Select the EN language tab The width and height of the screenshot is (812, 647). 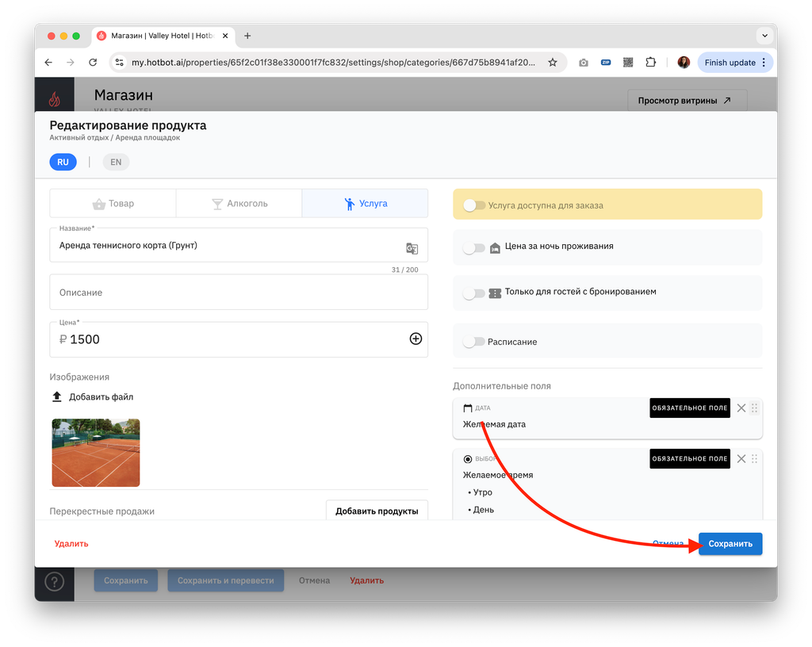[x=116, y=162]
